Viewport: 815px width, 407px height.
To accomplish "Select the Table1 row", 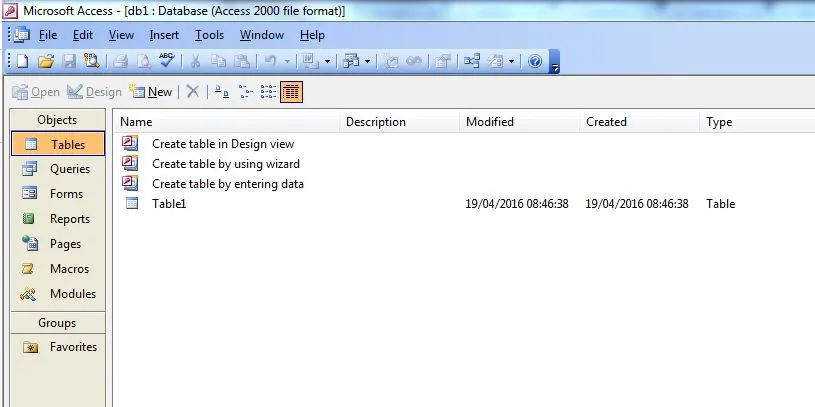I will (429, 204).
